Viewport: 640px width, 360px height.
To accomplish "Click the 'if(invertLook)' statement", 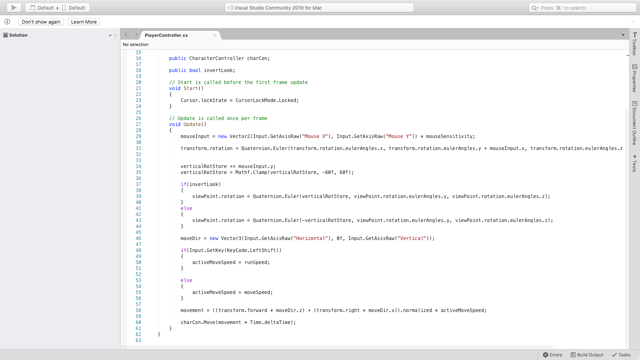I will click(200, 184).
